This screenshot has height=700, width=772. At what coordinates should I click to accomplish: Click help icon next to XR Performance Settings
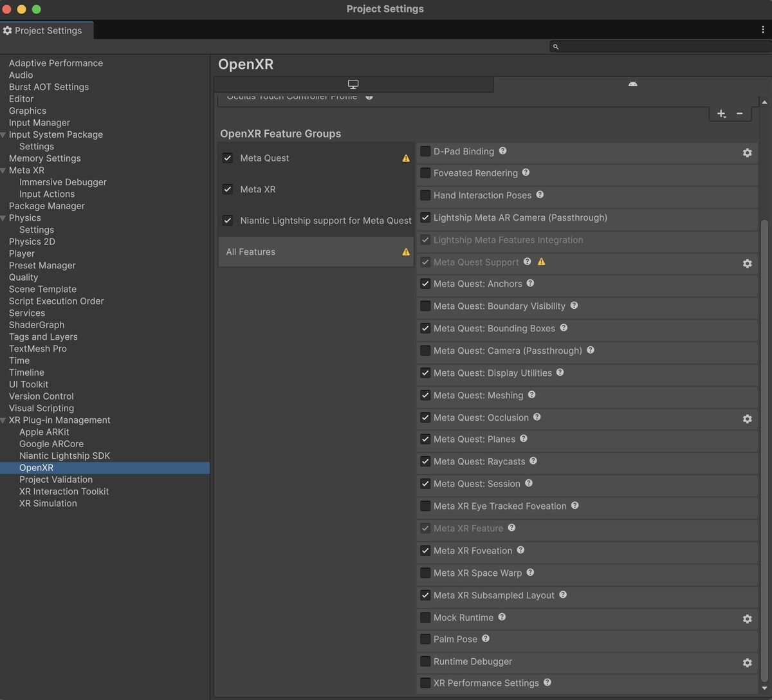[x=547, y=682]
